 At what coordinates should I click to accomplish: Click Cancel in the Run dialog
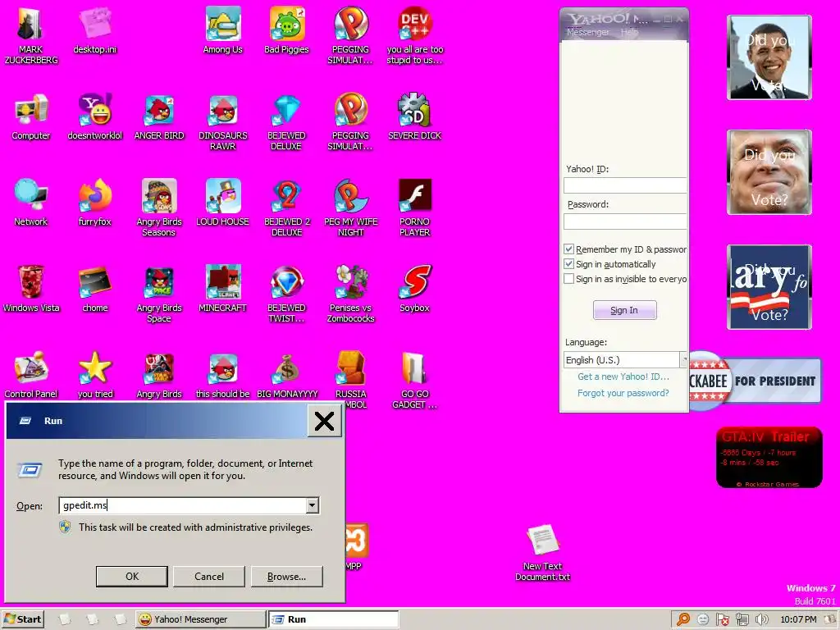tap(209, 577)
